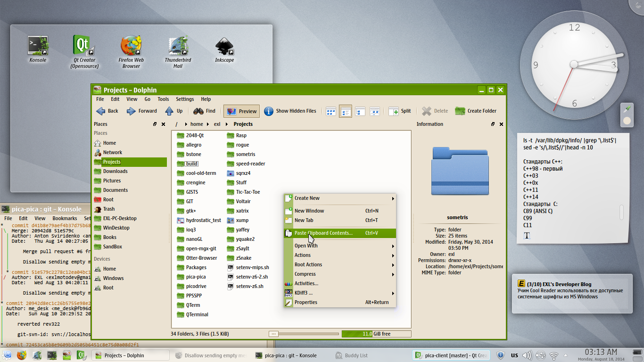Screen dimensions: 644x362
Task: Click the sticky note scrollbar
Action: [x=622, y=212]
